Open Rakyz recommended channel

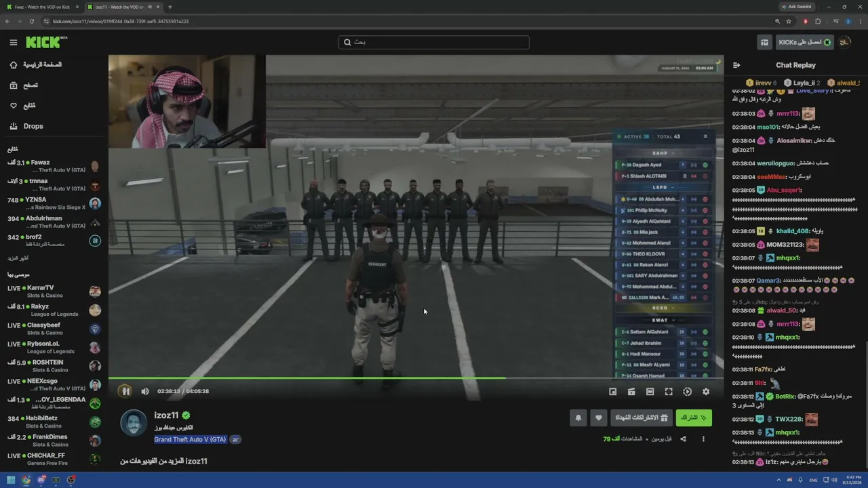click(x=54, y=310)
